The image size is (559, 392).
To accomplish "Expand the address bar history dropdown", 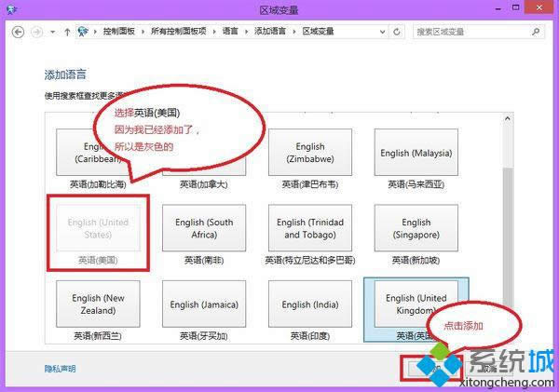I will (x=382, y=32).
